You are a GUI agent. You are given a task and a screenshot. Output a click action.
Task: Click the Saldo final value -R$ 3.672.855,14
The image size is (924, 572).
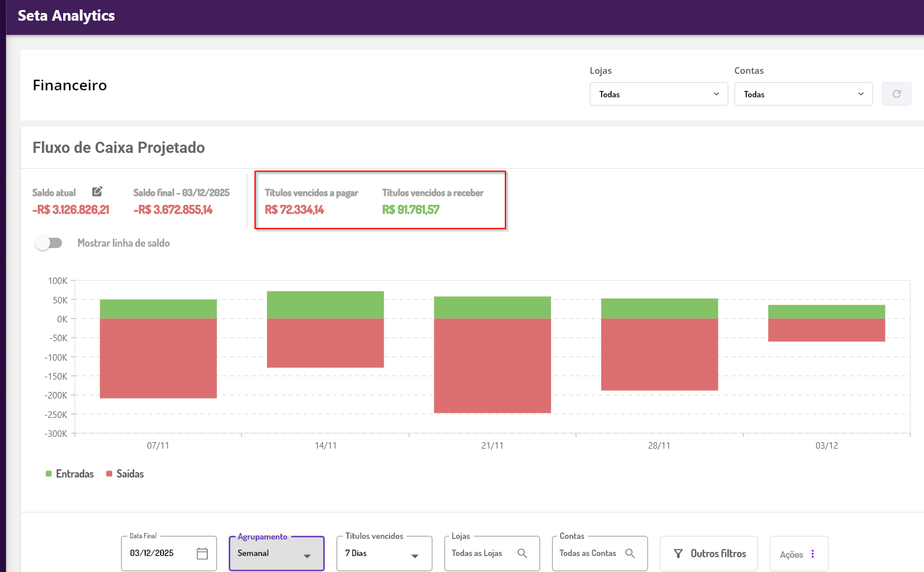click(173, 210)
